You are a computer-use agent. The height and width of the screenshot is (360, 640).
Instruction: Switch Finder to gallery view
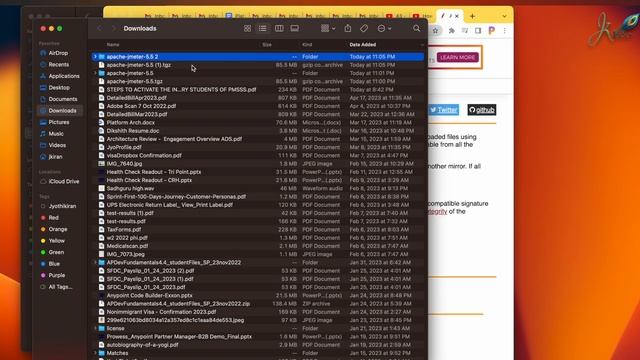294,29
